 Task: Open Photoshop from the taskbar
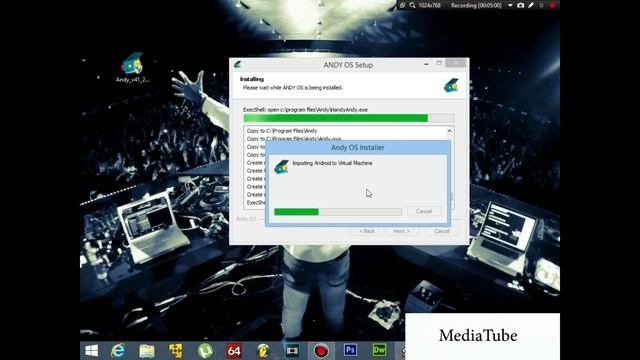pyautogui.click(x=350, y=350)
